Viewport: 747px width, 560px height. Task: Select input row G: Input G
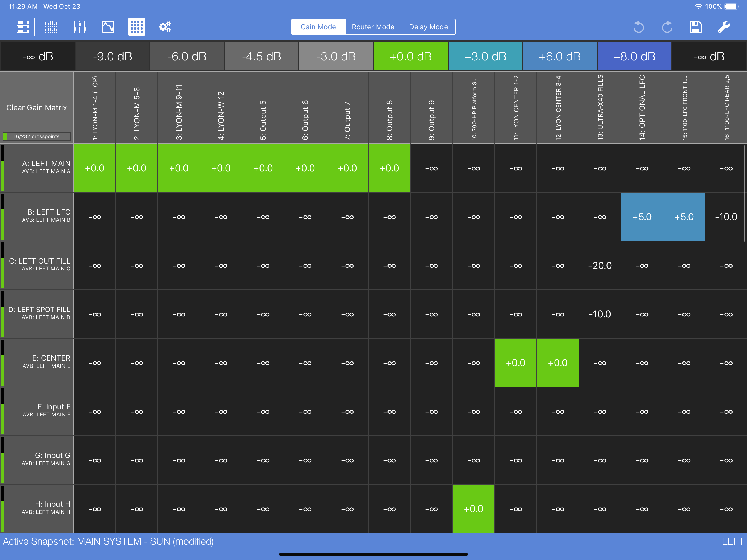point(37,460)
